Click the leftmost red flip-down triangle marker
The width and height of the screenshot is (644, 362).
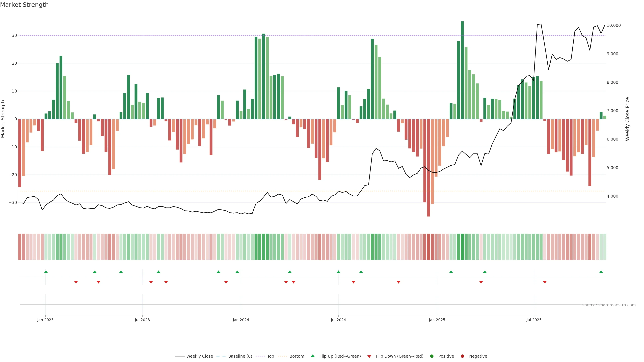pyautogui.click(x=76, y=282)
